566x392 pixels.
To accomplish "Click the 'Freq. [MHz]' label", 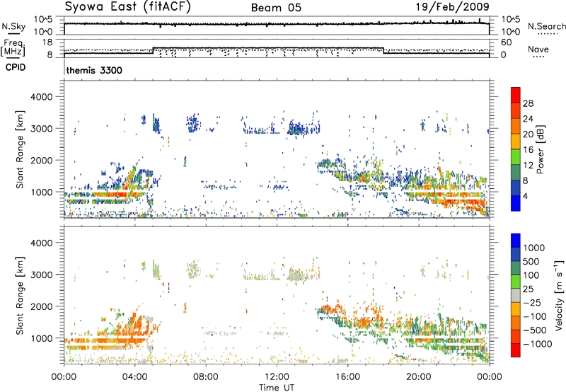I will [x=13, y=47].
